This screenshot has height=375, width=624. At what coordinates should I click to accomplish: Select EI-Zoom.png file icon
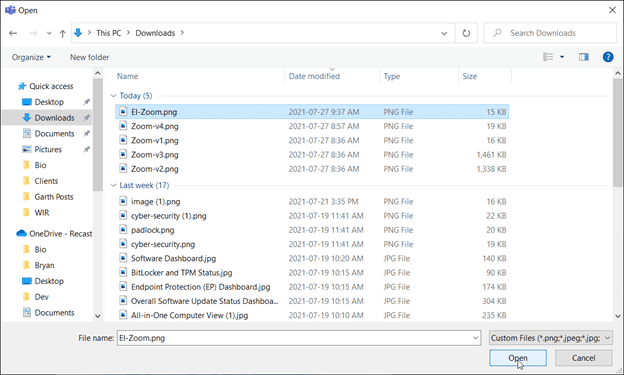123,111
